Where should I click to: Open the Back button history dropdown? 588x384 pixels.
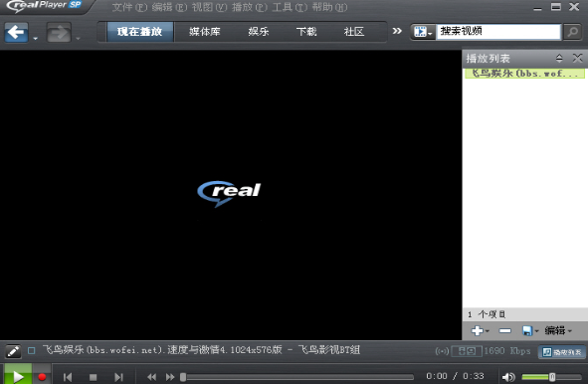(35, 38)
